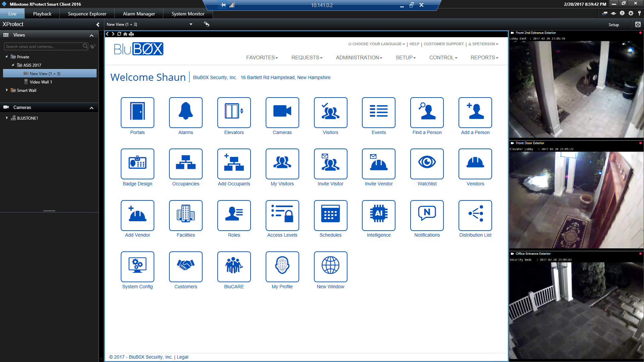The image size is (644, 362).
Task: Click the Setup button
Action: [x=613, y=25]
